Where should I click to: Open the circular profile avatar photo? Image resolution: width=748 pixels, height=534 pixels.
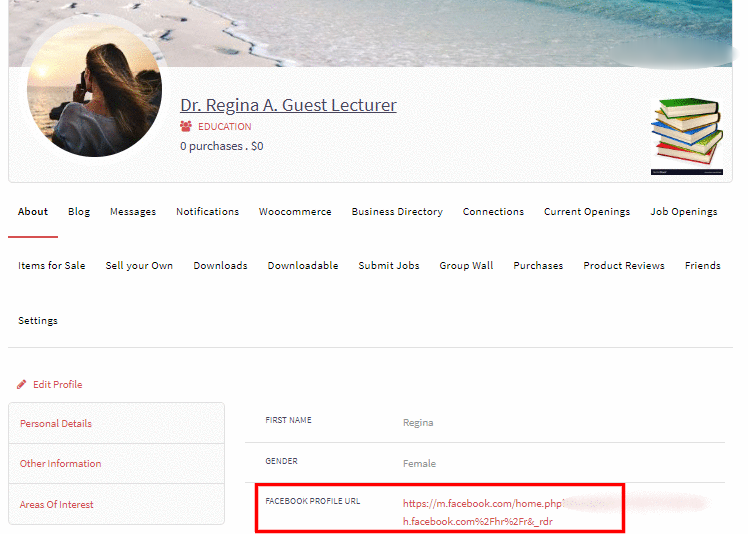pyautogui.click(x=95, y=90)
